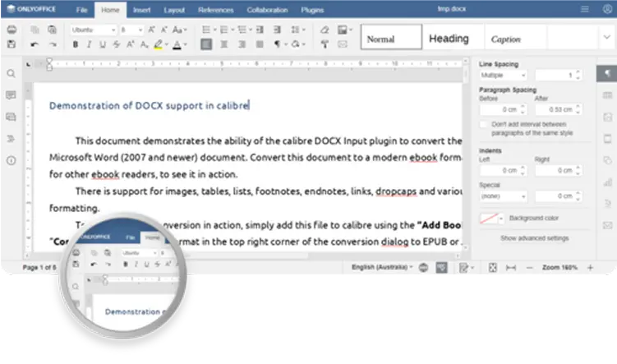
Task: Undo the last action
Action: click(x=35, y=44)
